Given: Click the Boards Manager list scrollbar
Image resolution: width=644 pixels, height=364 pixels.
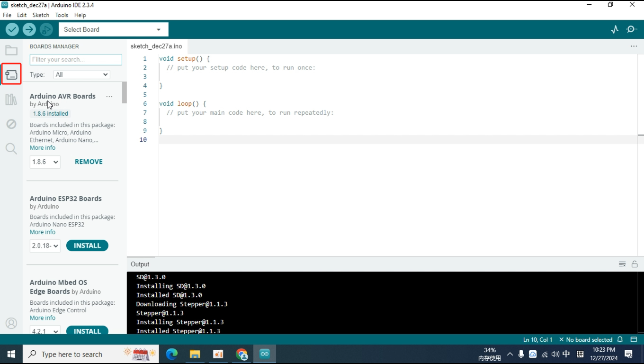Looking at the screenshot, I should (125, 92).
